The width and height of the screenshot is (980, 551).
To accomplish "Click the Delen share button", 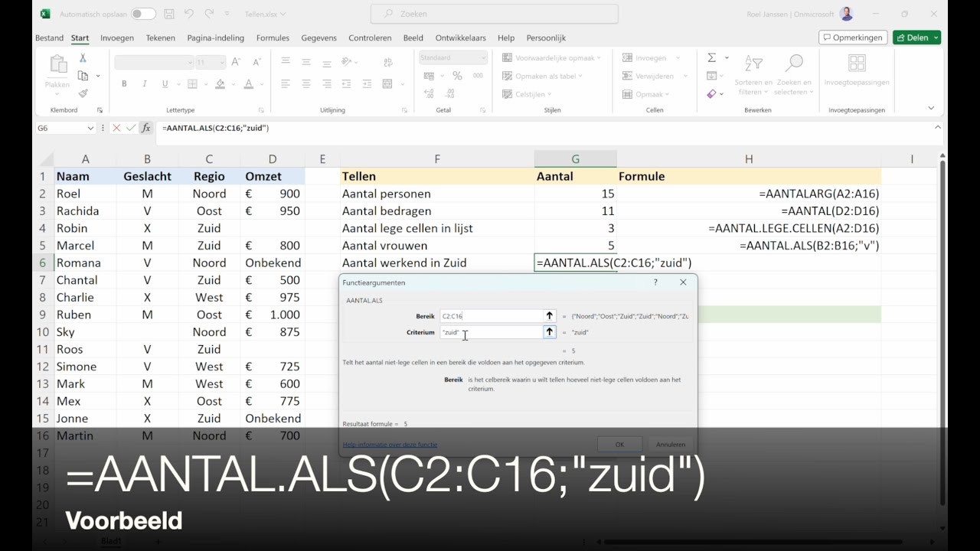I will pyautogui.click(x=916, y=37).
